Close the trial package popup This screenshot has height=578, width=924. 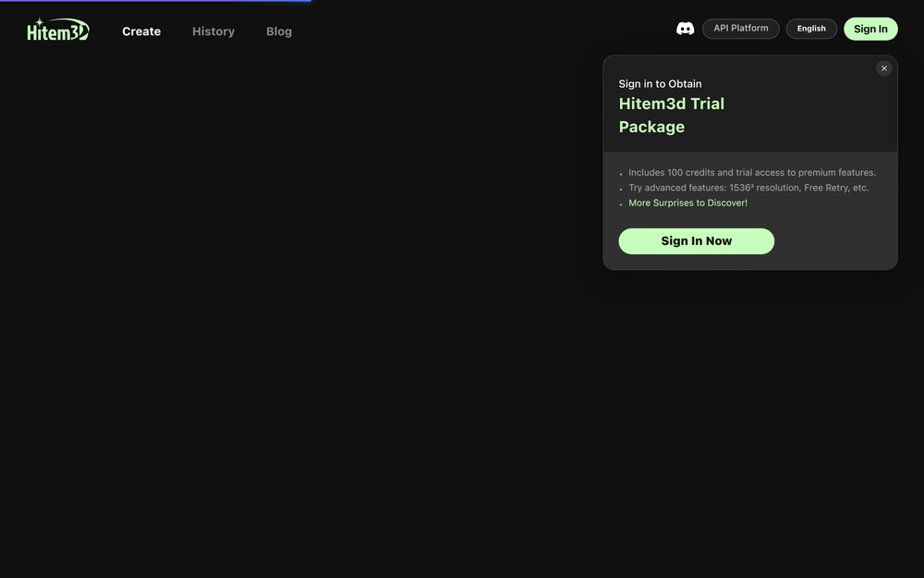(884, 68)
